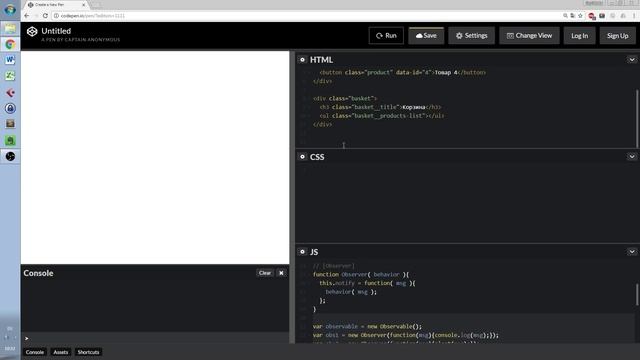The height and width of the screenshot is (360, 640).
Task: Save the pen with Save button
Action: coord(426,36)
